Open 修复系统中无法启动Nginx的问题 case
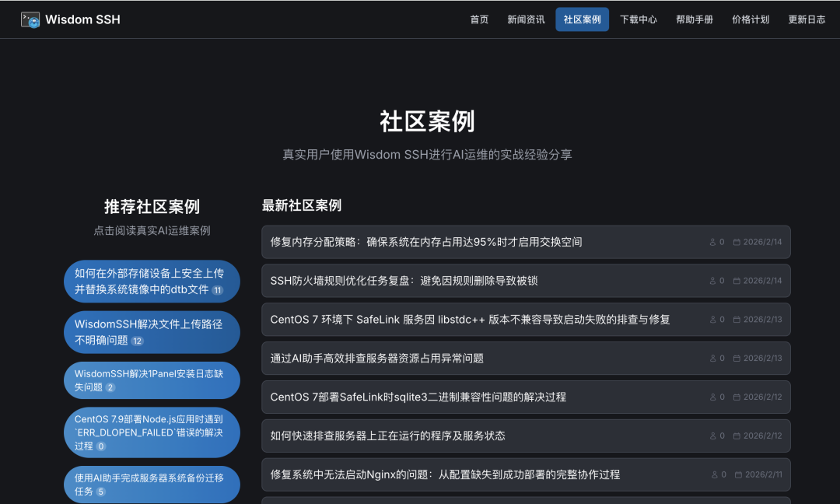 click(526, 474)
